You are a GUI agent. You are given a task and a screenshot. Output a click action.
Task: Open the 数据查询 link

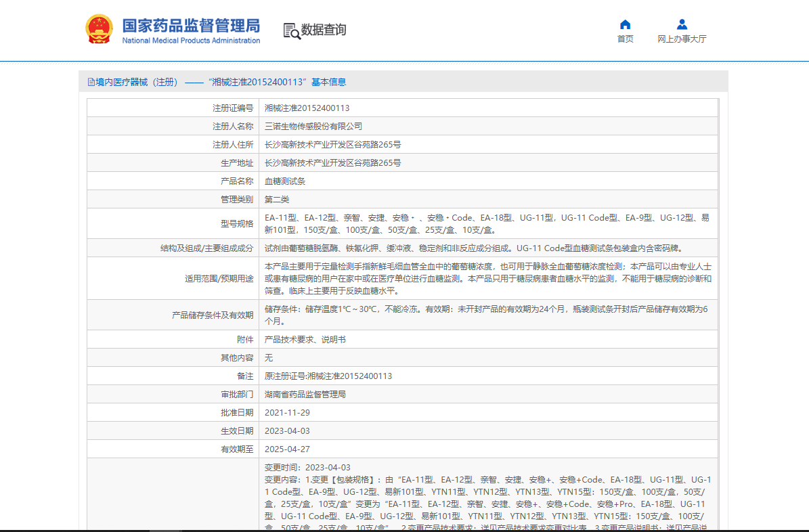[324, 30]
